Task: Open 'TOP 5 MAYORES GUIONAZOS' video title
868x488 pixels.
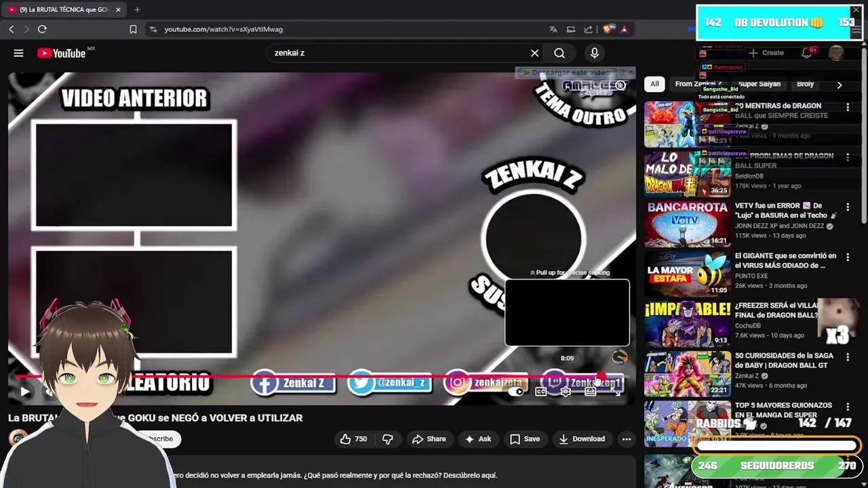Action: [x=783, y=410]
